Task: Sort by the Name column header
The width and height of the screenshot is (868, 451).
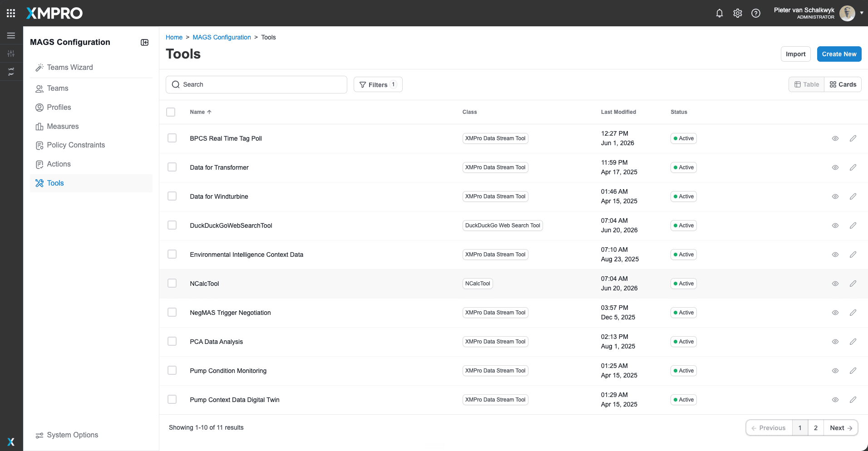Action: click(201, 112)
